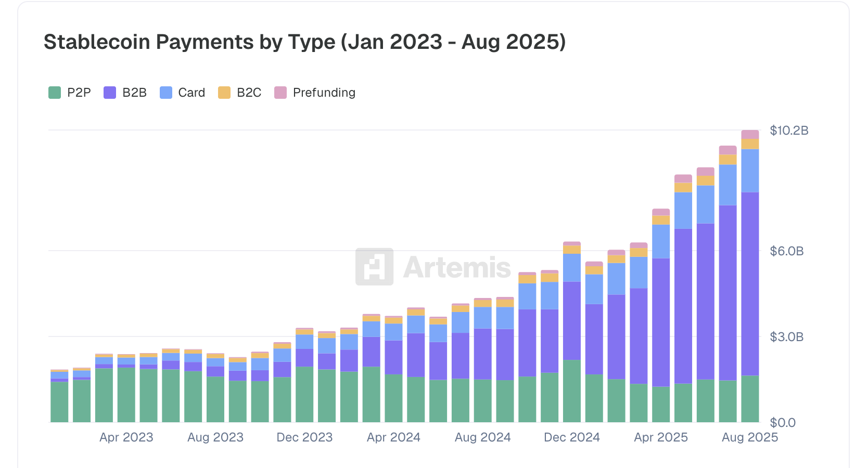Click the purple B2B segment of the tallest bar
This screenshot has height=468, width=868.
tap(750, 283)
